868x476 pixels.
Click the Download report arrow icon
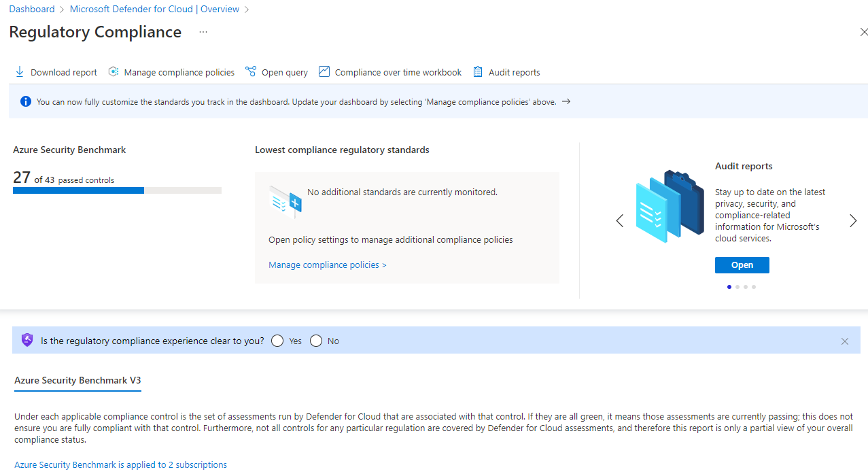[x=19, y=72]
